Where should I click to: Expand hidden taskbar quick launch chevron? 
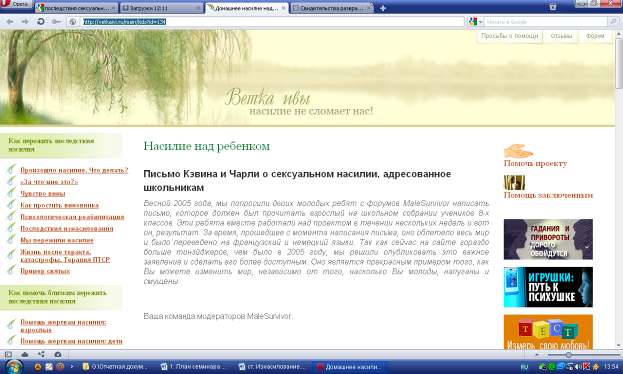[72, 367]
